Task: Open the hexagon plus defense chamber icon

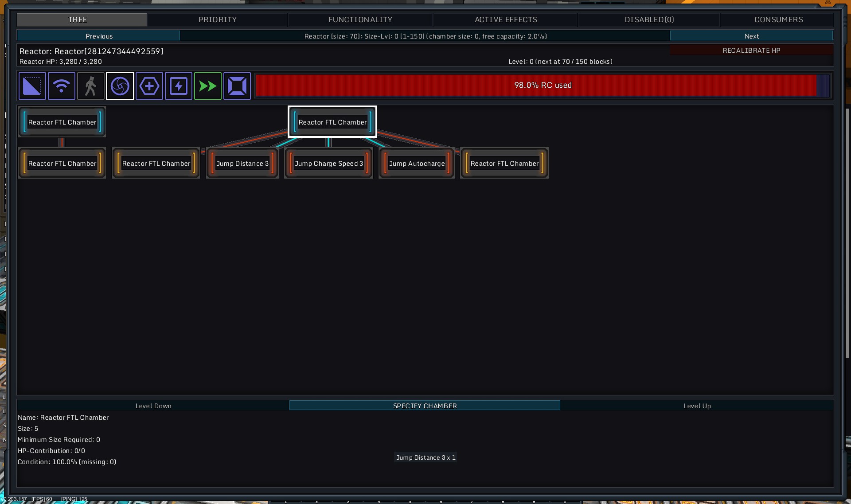Action: pyautogui.click(x=149, y=86)
